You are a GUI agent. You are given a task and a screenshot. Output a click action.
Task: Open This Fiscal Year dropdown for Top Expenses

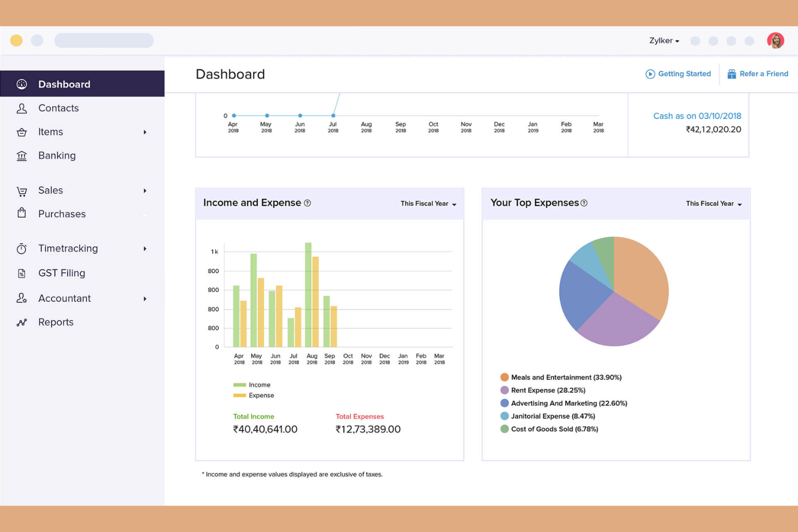pos(713,204)
